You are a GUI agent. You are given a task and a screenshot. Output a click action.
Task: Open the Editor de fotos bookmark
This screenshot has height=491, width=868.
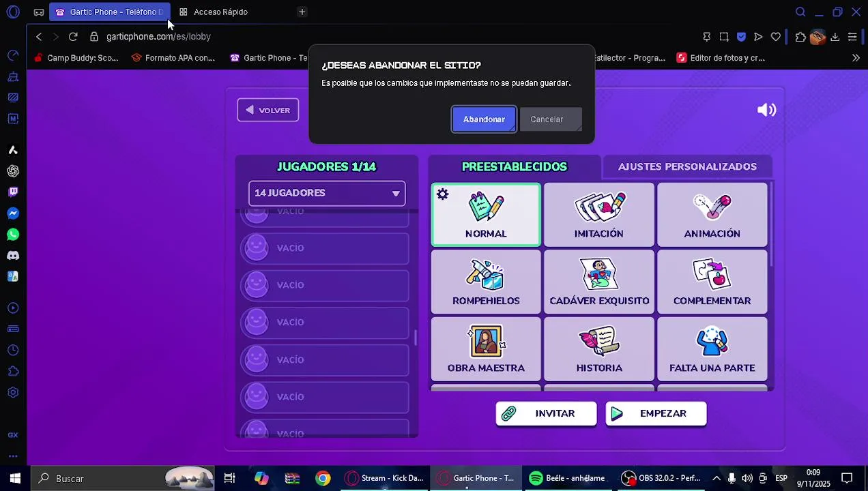721,58
